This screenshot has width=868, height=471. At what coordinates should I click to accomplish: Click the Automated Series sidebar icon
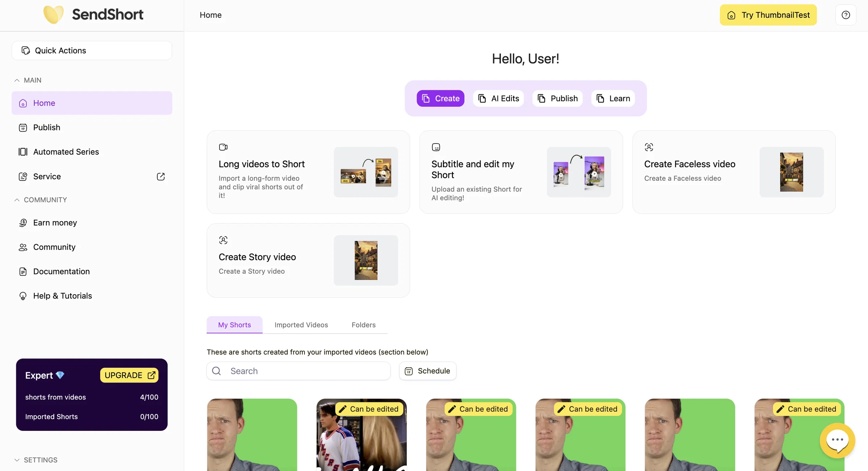tap(23, 152)
